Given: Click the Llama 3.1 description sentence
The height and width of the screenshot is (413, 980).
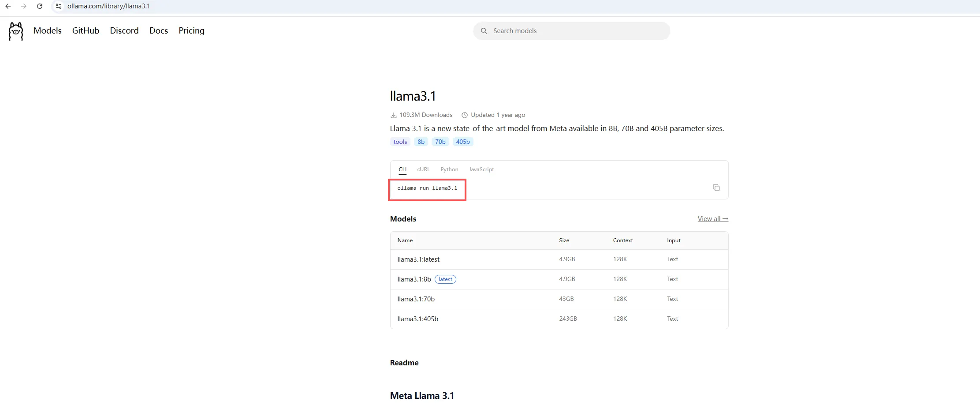Looking at the screenshot, I should [x=557, y=128].
